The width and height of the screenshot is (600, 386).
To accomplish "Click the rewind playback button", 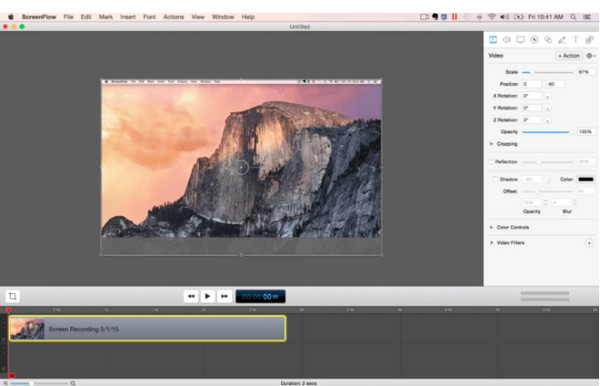I will pyautogui.click(x=191, y=296).
